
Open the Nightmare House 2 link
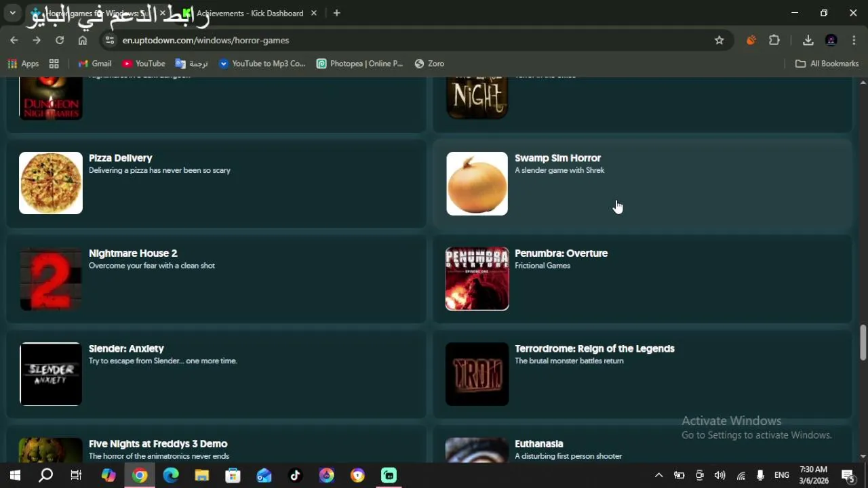pos(133,253)
